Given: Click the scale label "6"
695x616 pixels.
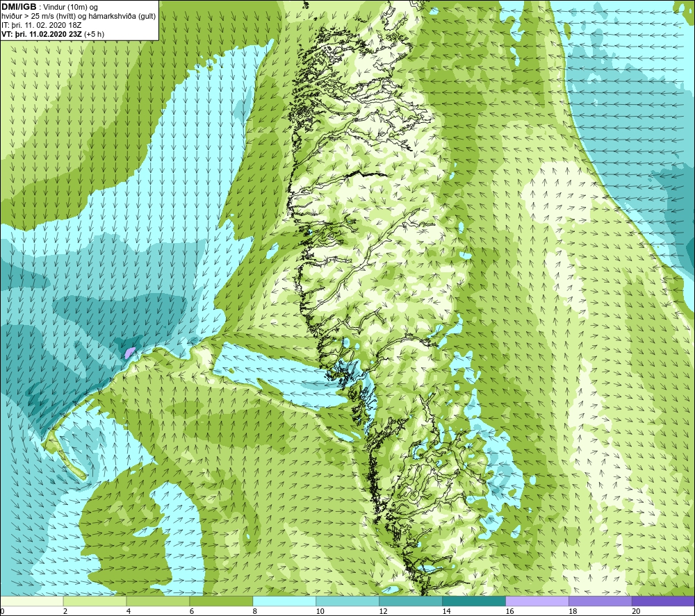Looking at the screenshot, I should coord(192,611).
